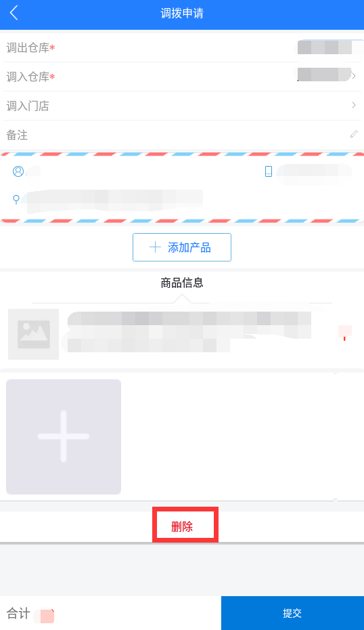Add a photo via large plus tile
Viewport: 364px width, 630px height.
(64, 437)
